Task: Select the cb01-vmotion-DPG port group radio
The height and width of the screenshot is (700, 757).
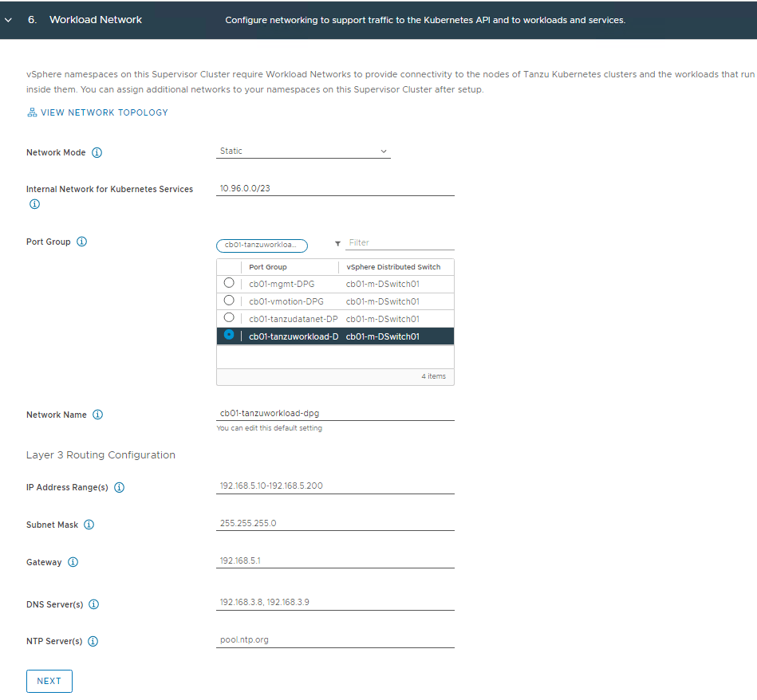Action: (229, 301)
